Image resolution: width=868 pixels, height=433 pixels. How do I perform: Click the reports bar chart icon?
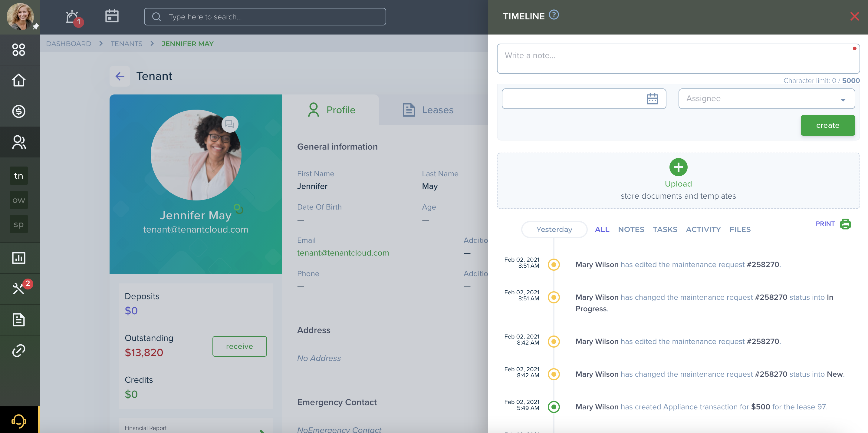click(x=18, y=257)
